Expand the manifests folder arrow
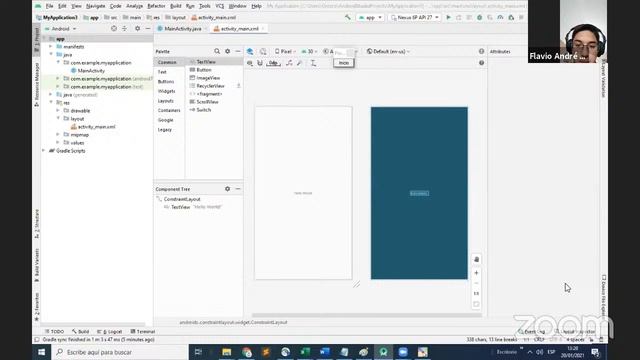Screen dimensions: 640x360 51,47
